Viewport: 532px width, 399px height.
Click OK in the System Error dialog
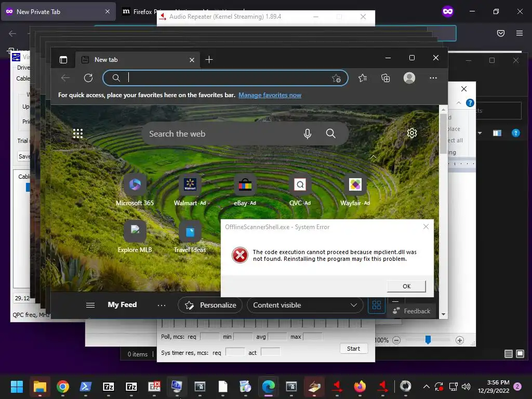pyautogui.click(x=406, y=286)
